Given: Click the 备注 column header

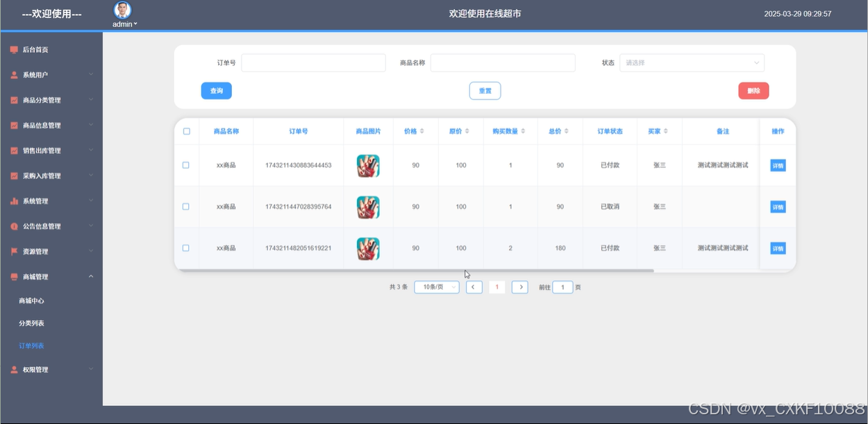Looking at the screenshot, I should pyautogui.click(x=723, y=131).
